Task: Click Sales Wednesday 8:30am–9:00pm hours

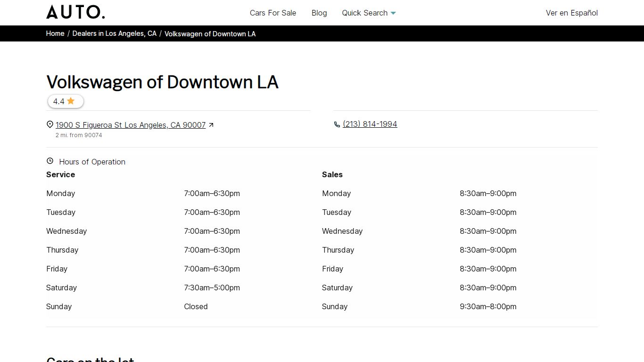Action: pos(488,231)
